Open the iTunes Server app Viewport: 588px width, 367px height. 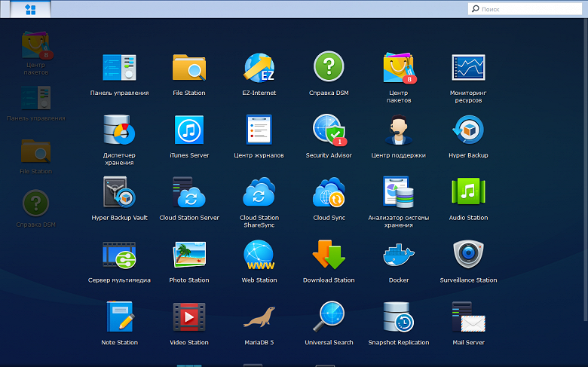click(x=189, y=130)
